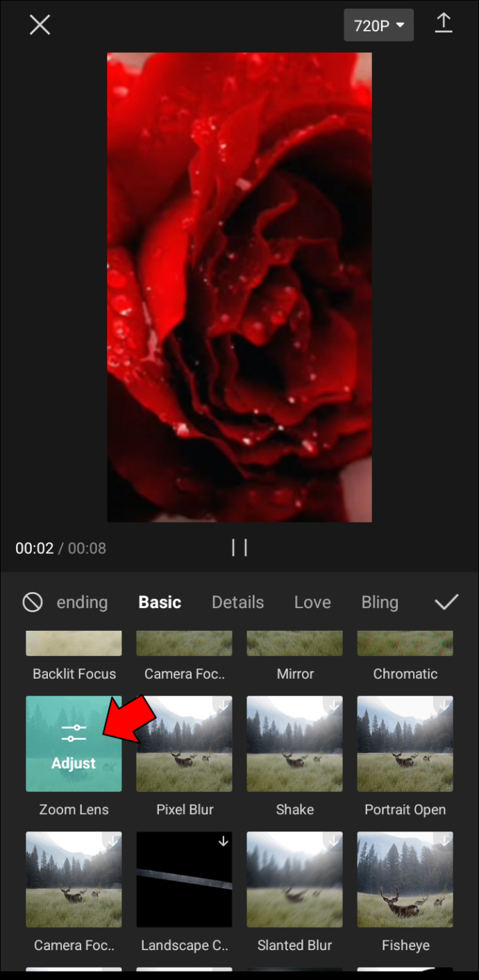Switch to the Basic effects tab
The width and height of the screenshot is (479, 980).
160,602
